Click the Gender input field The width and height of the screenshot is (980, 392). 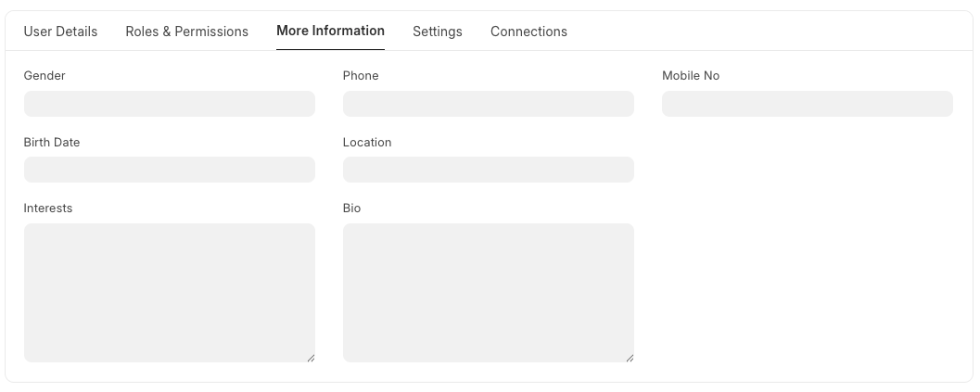tap(169, 104)
